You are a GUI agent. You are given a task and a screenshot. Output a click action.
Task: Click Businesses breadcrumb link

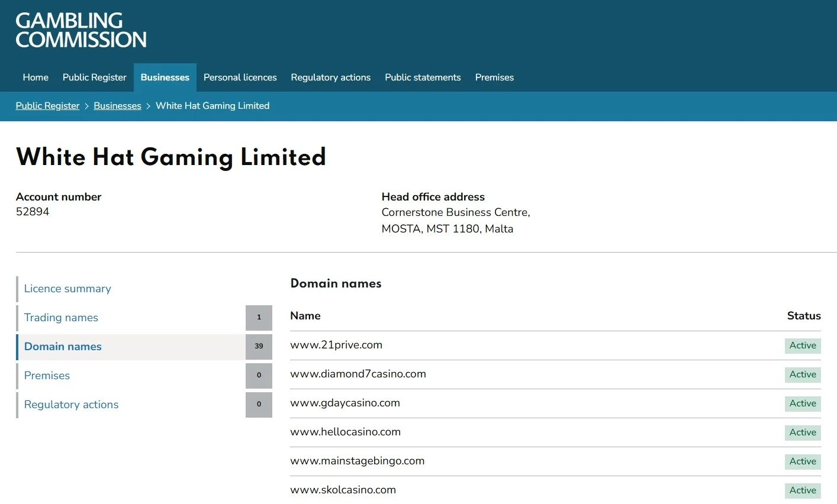coord(117,106)
